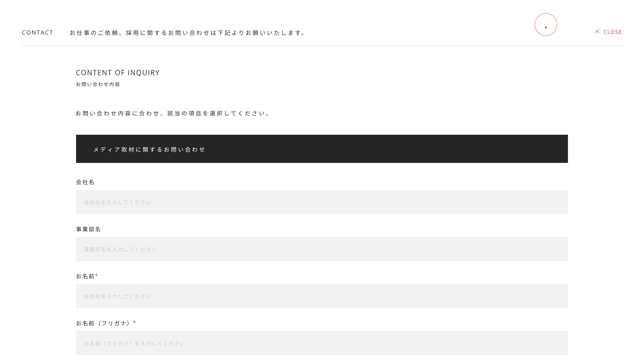Click the required asterisk after お名前（フリガナ）
The width and height of the screenshot is (644, 362).
(x=134, y=323)
